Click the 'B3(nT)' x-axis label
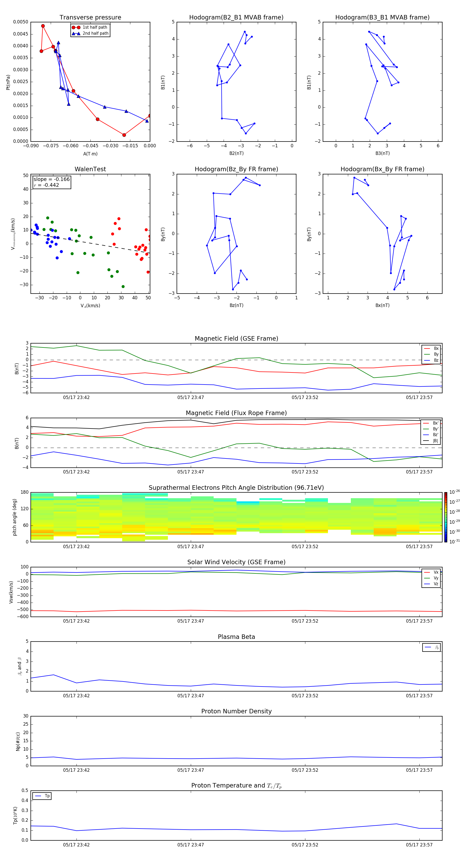The height and width of the screenshot is (868, 473). click(x=382, y=153)
